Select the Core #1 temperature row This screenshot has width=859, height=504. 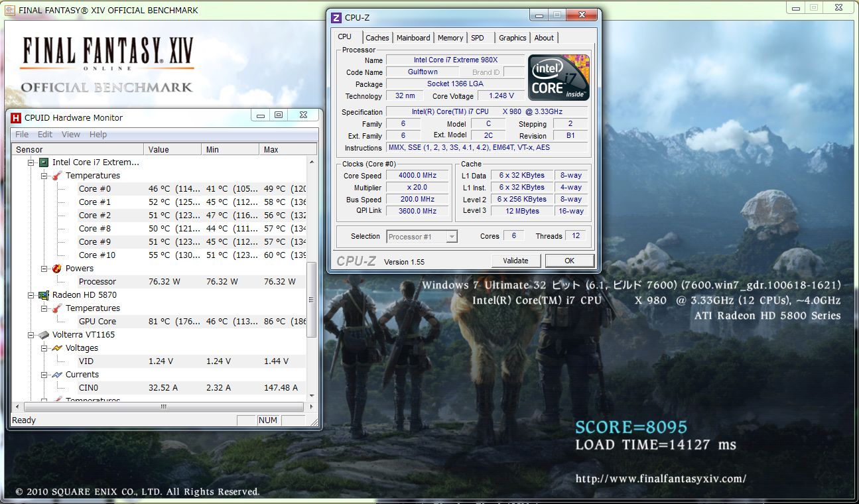coord(159,202)
